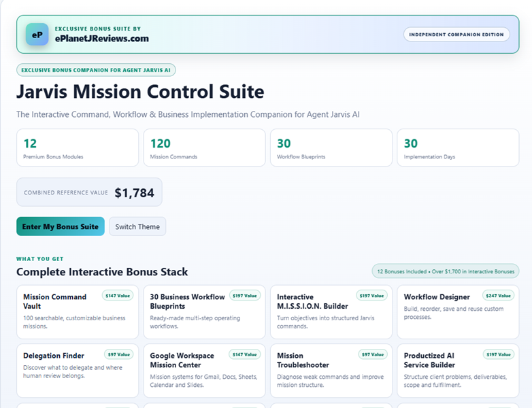Click the Jarvis Mission Control Suite heading
The image size is (532, 408).
[x=140, y=92]
